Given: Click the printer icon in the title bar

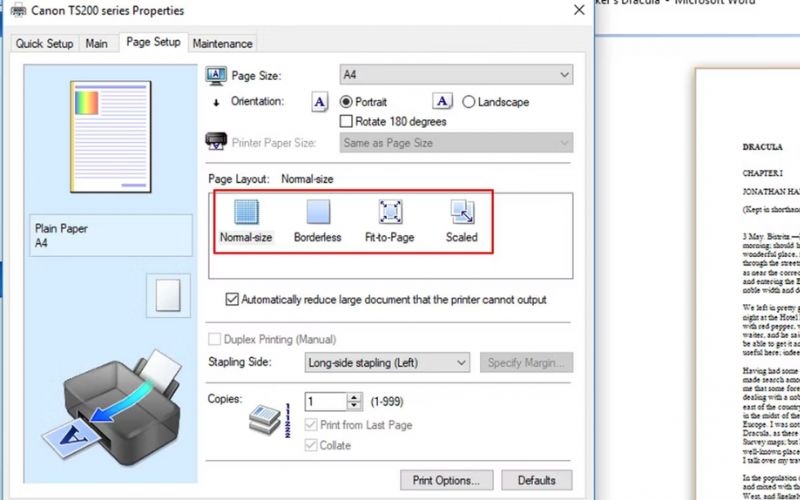Looking at the screenshot, I should [x=18, y=10].
